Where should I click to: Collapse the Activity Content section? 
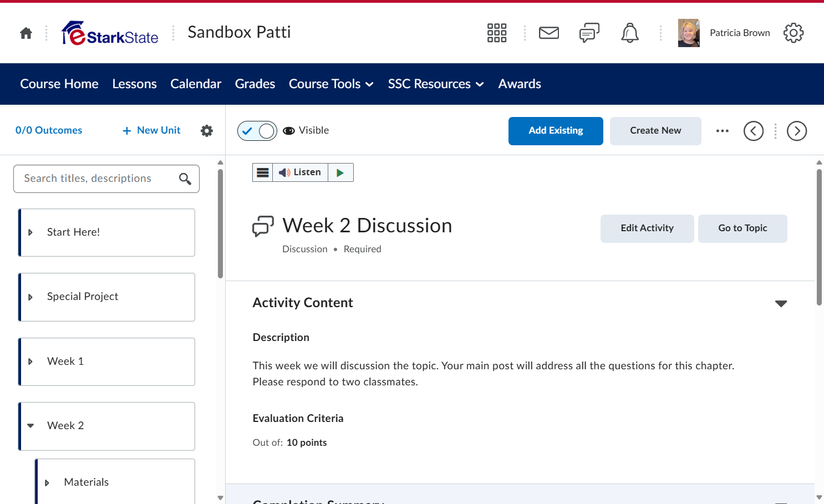[781, 303]
